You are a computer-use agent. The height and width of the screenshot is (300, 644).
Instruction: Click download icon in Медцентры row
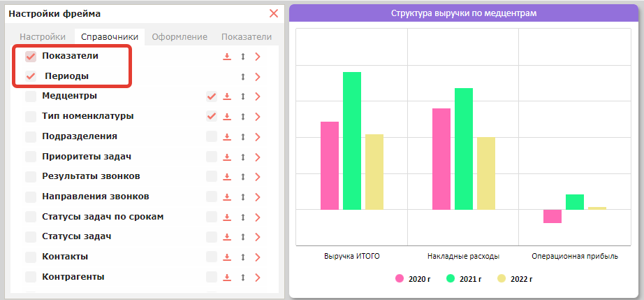point(227,97)
